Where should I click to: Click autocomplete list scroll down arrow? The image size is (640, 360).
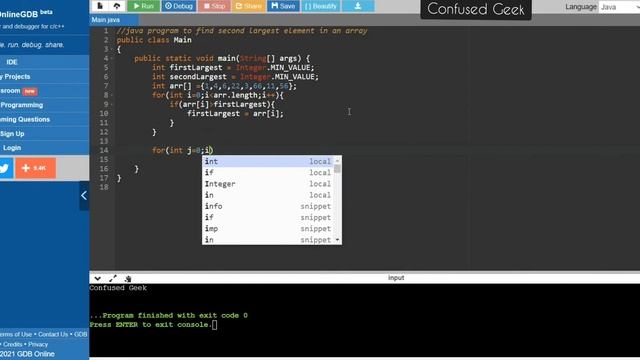coord(337,240)
